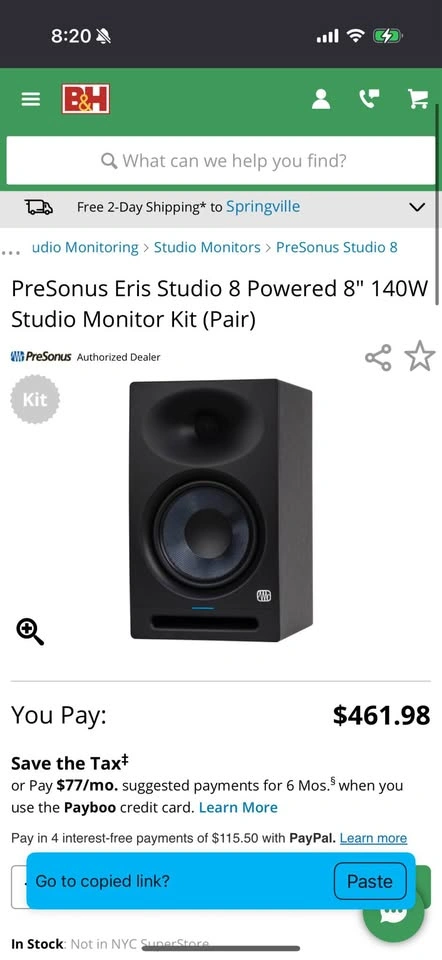Tap the B&H logo

pyautogui.click(x=86, y=99)
